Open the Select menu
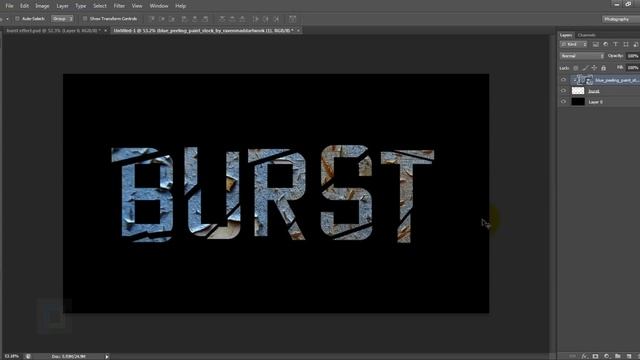This screenshot has width=640, height=360. 100,6
